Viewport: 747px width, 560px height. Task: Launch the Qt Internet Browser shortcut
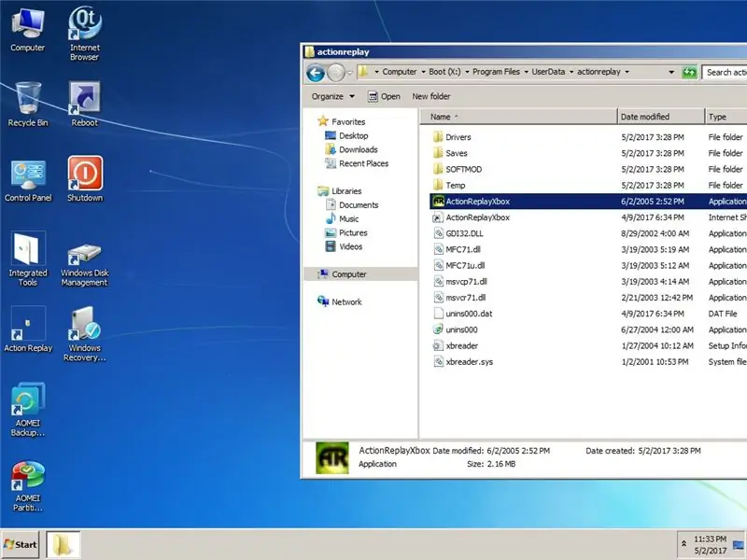[x=85, y=34]
